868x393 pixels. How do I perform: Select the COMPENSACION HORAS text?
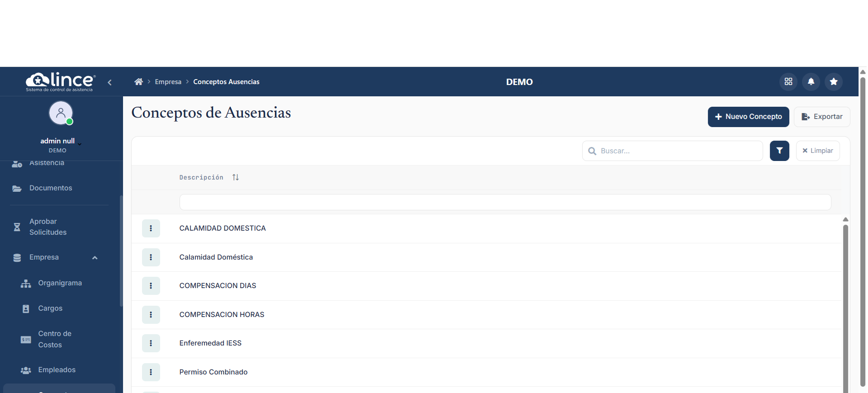pos(222,315)
